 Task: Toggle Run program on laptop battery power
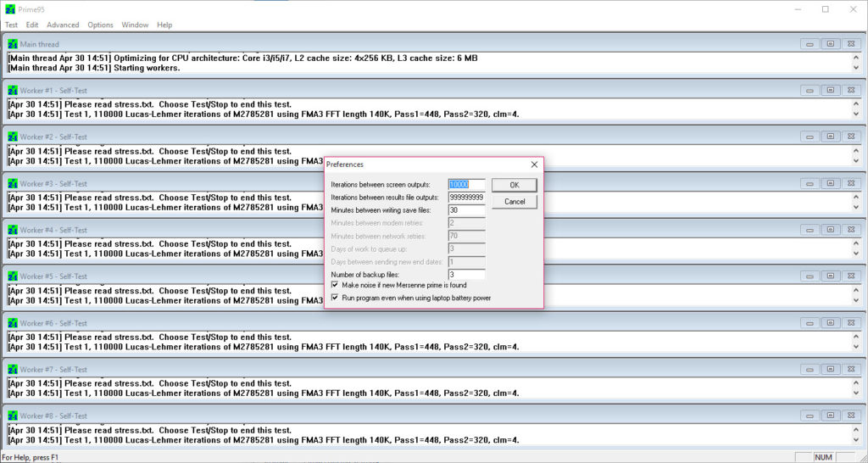(x=335, y=298)
